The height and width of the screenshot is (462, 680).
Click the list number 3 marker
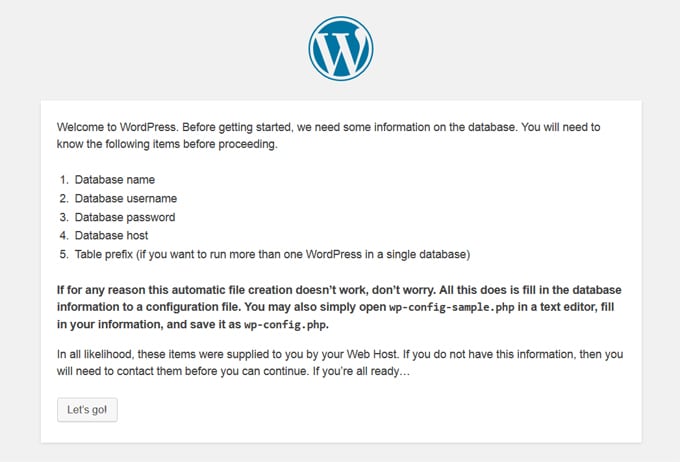click(65, 217)
